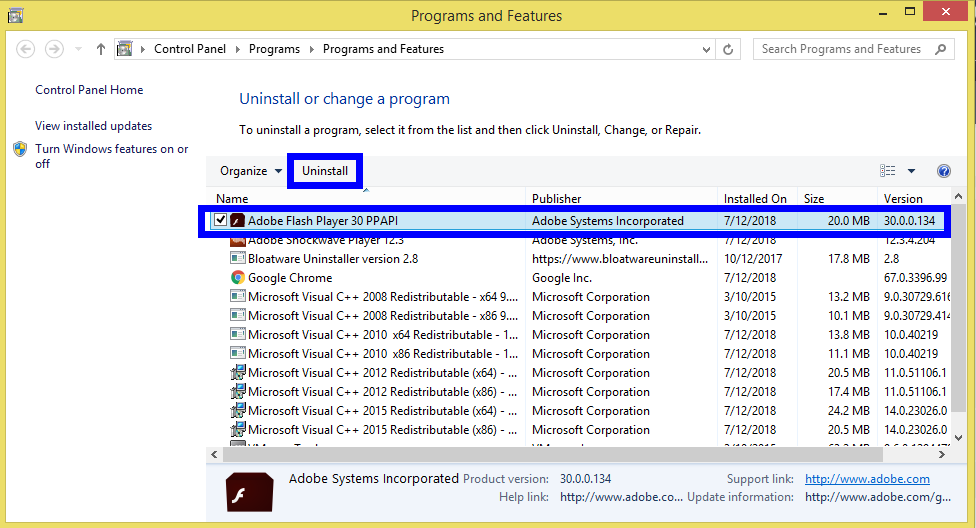The height and width of the screenshot is (528, 976).
Task: Select Programs in the breadcrumb
Action: click(274, 49)
